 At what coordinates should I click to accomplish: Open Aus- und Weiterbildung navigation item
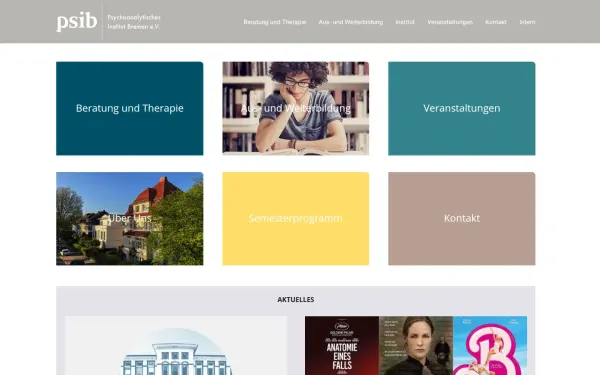coord(351,22)
